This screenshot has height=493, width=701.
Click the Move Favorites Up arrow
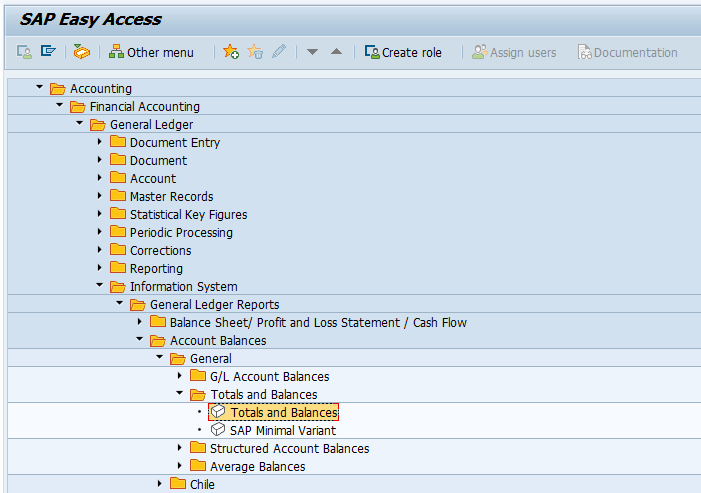coord(336,52)
